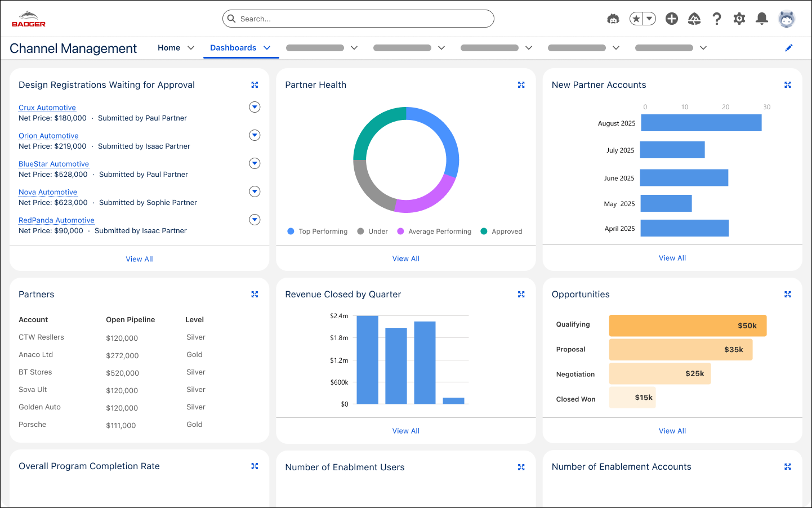
Task: Open RedPanda Automotive link
Action: pos(56,220)
